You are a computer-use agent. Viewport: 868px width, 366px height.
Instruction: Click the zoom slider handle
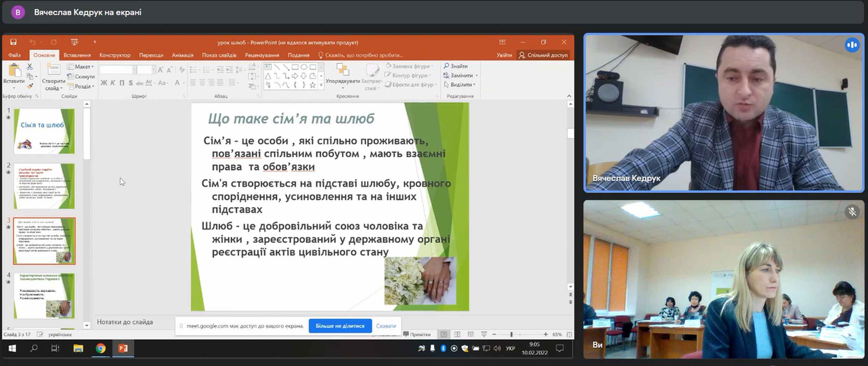point(511,334)
